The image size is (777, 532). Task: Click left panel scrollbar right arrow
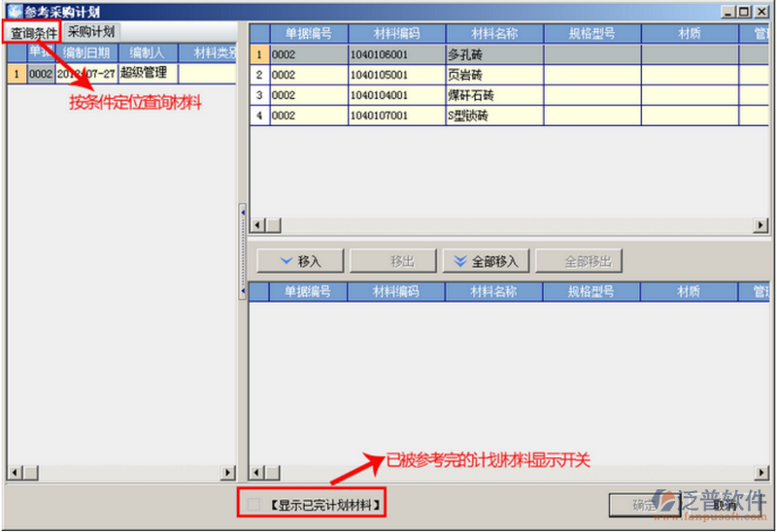(x=228, y=473)
